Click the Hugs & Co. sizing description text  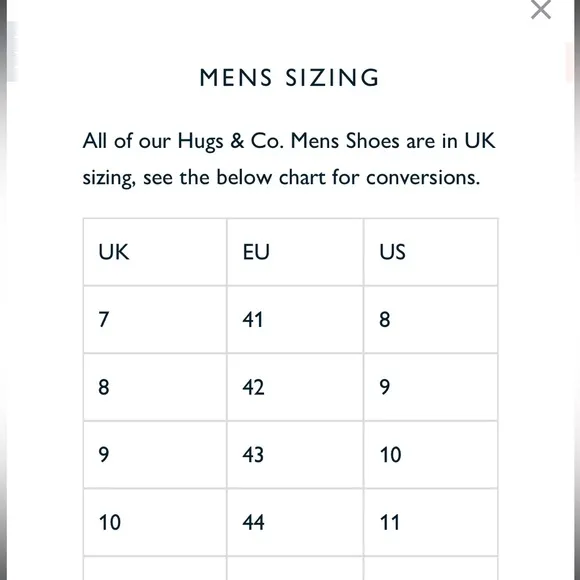[x=289, y=159]
